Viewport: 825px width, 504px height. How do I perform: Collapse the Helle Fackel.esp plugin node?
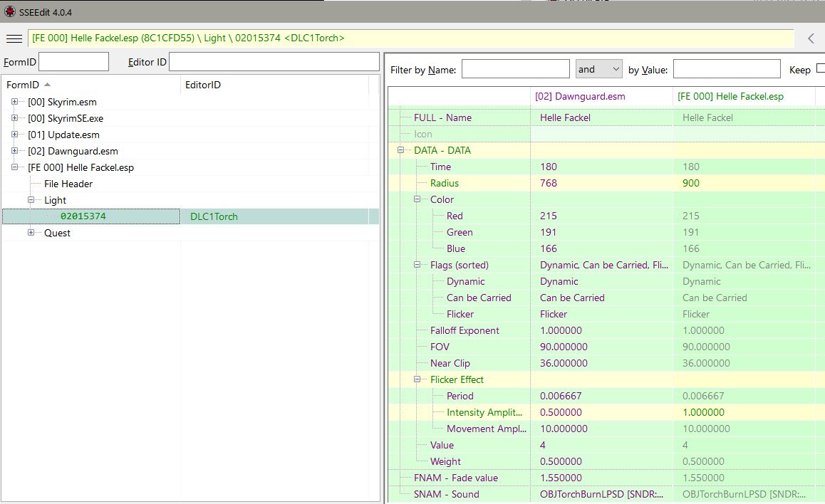coord(15,167)
